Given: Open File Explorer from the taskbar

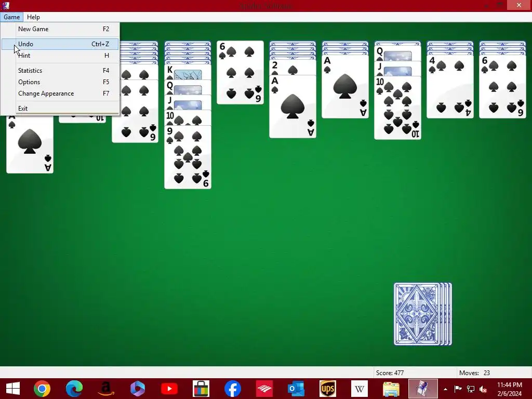Looking at the screenshot, I should click(x=391, y=389).
